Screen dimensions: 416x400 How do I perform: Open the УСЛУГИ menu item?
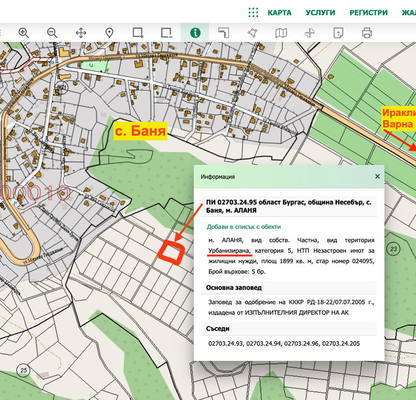(x=320, y=13)
